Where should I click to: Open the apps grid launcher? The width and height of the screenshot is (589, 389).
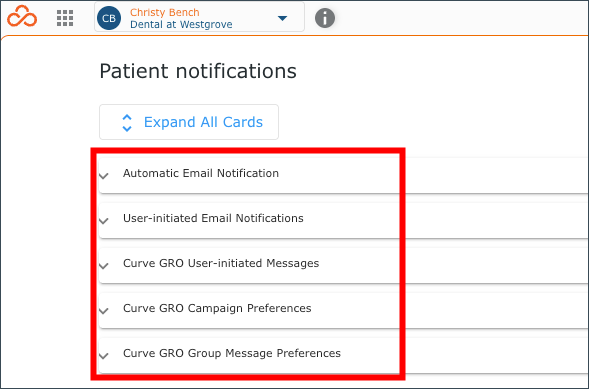pos(65,18)
